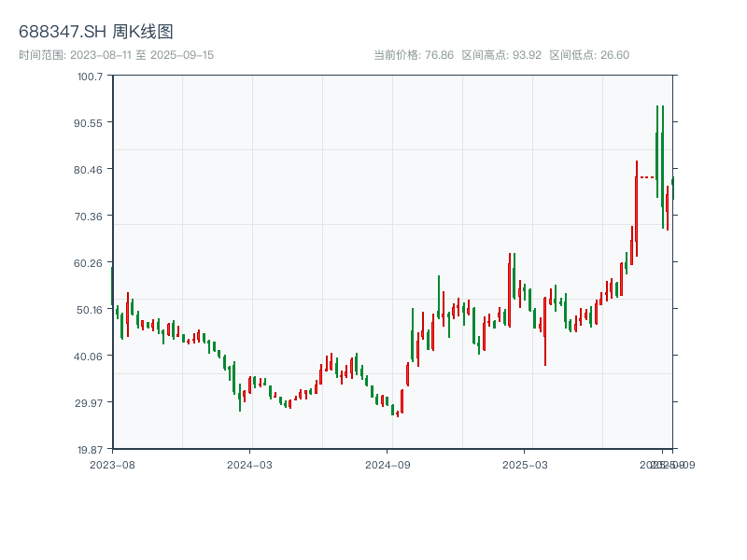Click the 19.87 y-axis tick label
Viewport: 747px width, 560px height.
tap(90, 449)
